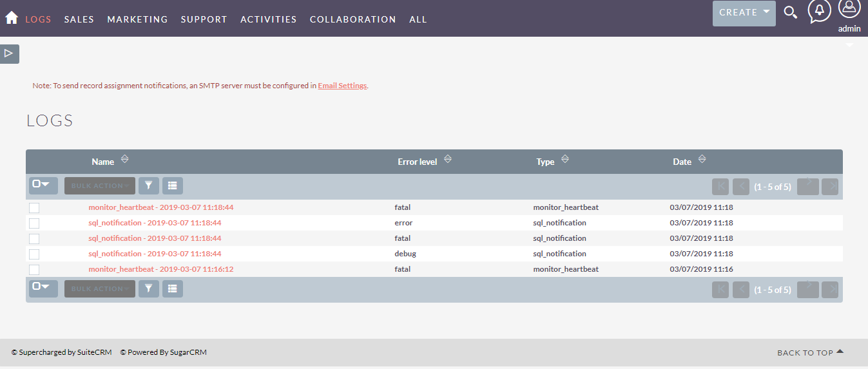Check the error-level sql_notification row checkbox
Image resolution: width=868 pixels, height=369 pixels.
tap(34, 223)
